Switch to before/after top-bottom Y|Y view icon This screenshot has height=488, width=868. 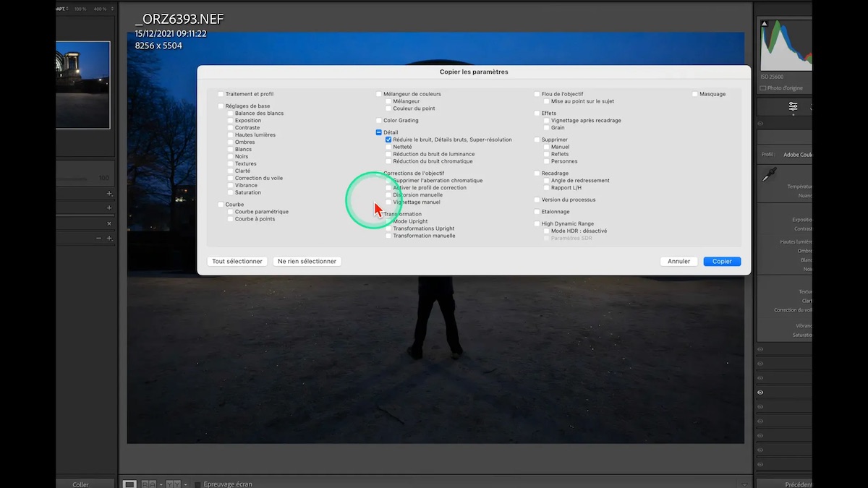(x=173, y=484)
